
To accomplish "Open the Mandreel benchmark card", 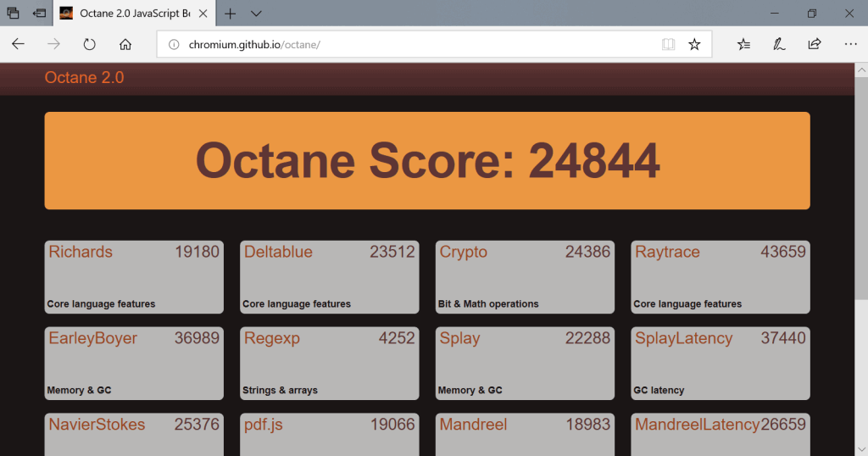I will (x=525, y=435).
